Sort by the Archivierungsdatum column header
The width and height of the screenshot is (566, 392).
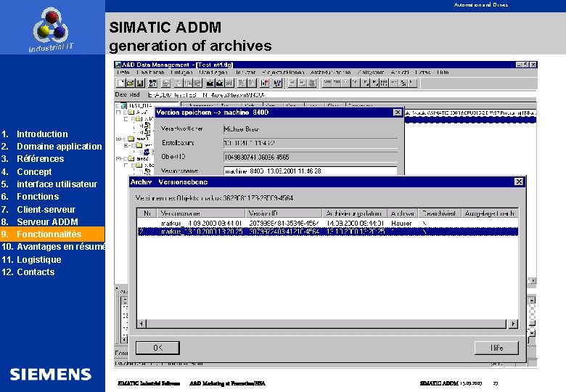coord(354,213)
